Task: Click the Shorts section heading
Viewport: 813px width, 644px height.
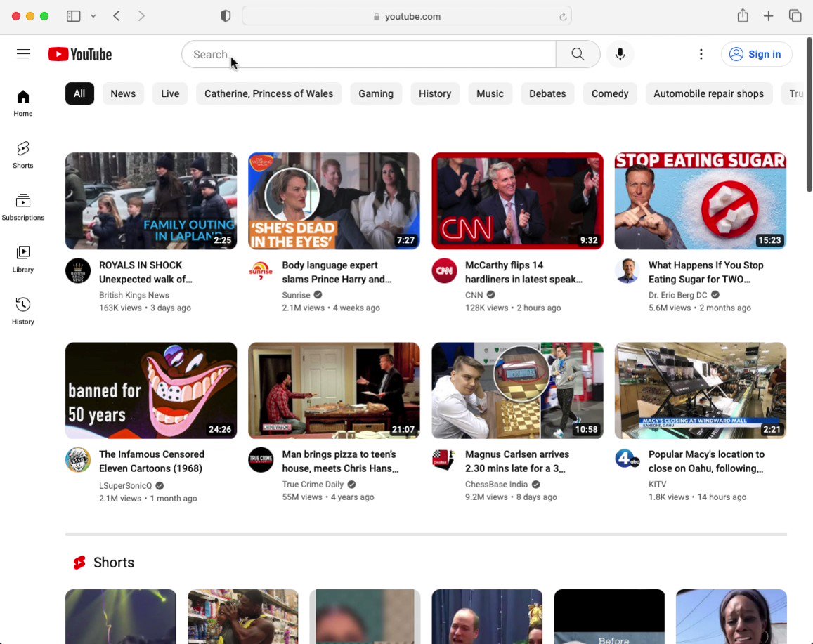Action: coord(114,563)
